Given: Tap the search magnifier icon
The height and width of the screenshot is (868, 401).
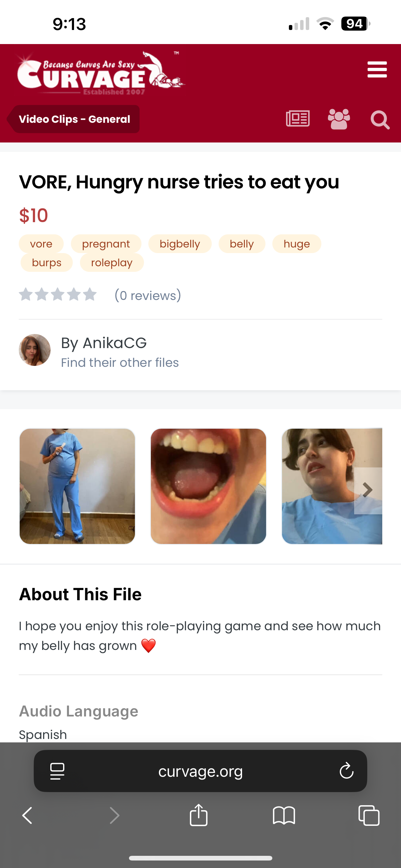Looking at the screenshot, I should pos(380,120).
